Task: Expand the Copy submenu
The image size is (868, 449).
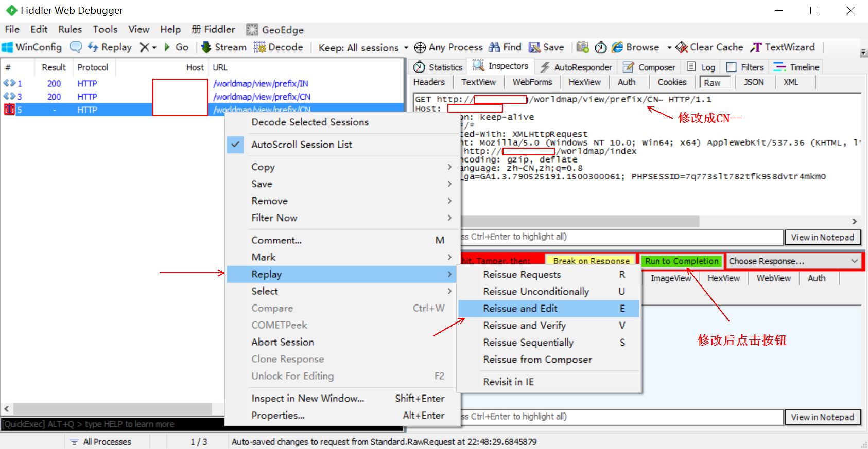Action: coord(342,167)
